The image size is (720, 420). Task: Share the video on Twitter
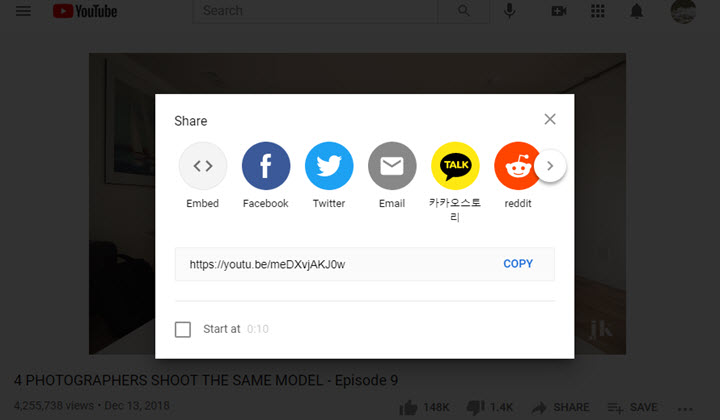tap(329, 166)
